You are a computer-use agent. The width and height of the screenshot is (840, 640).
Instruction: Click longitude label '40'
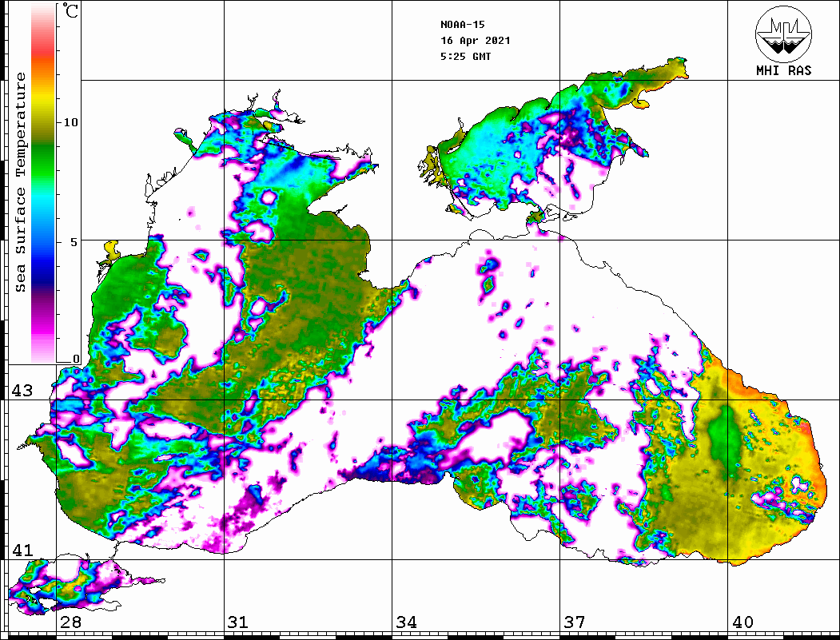(742, 622)
